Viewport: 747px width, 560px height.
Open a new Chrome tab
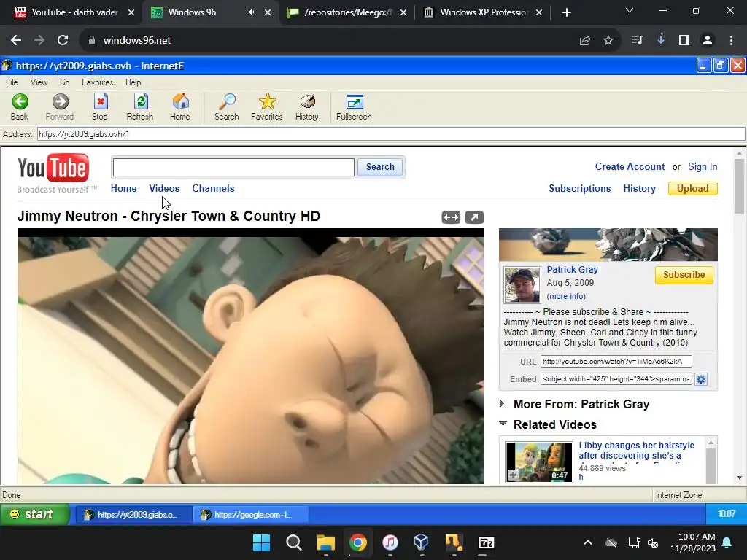point(566,13)
